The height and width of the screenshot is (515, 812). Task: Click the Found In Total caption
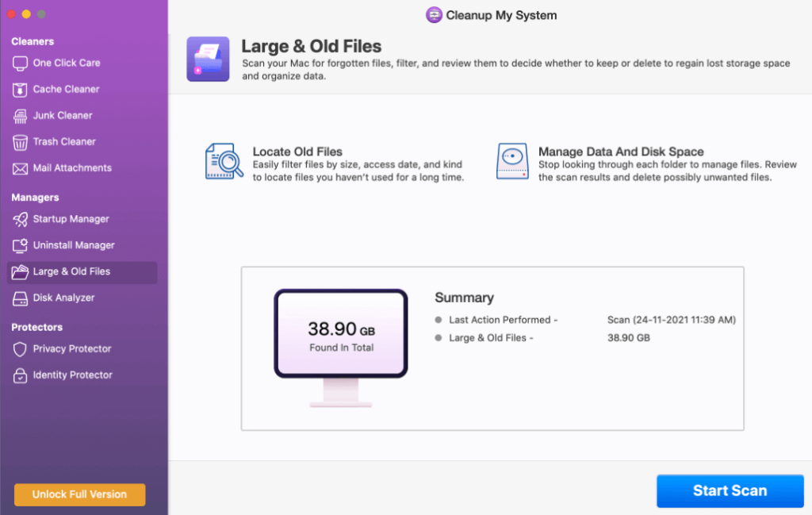[x=341, y=348]
